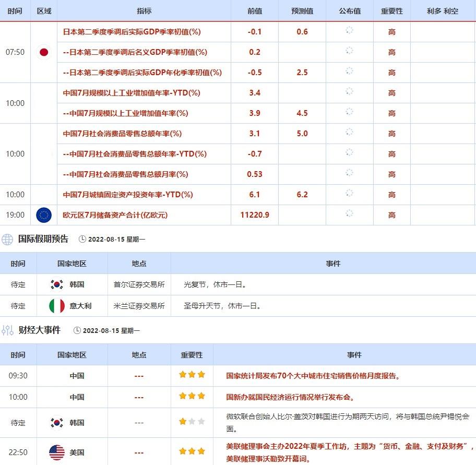The image size is (476, 465).
Task: Open the 欧元区7月储备资产合计 indicator link
Action: (115, 215)
